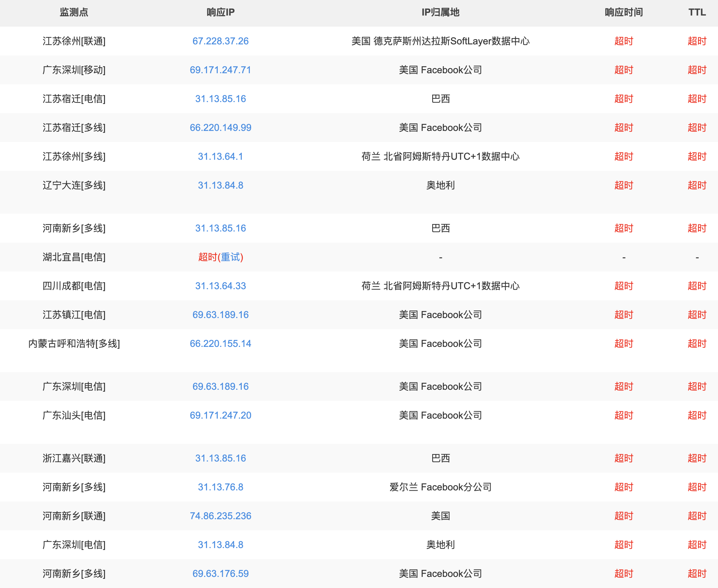Select monitoring point 江苏宿迁[电信]
The height and width of the screenshot is (588, 718).
point(74,99)
